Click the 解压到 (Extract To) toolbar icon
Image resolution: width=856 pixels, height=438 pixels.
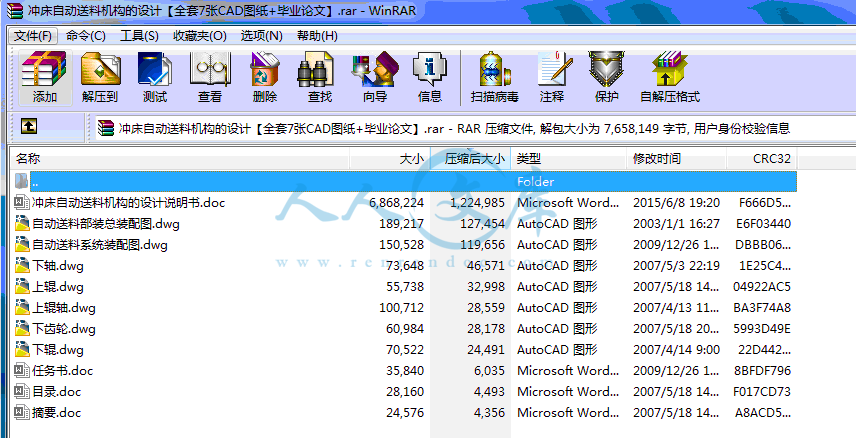100,70
